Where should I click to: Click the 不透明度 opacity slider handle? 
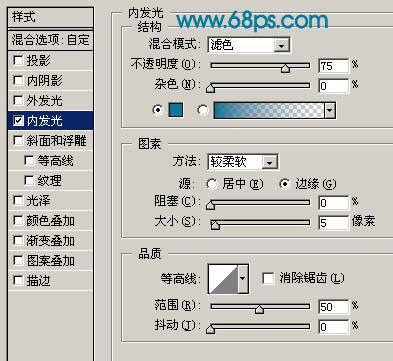coord(285,68)
